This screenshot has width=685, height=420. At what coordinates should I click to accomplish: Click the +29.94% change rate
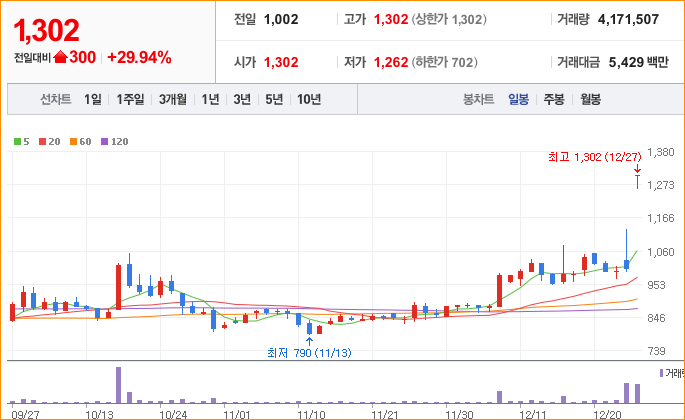coord(139,57)
